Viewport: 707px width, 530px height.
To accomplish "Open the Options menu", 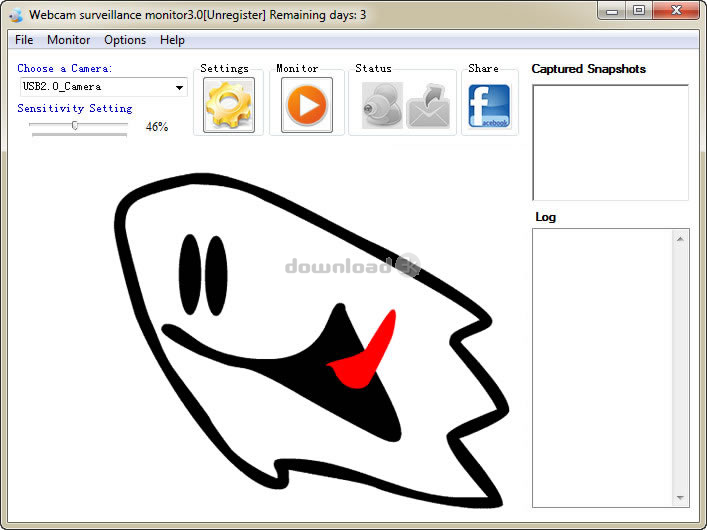I will point(125,40).
